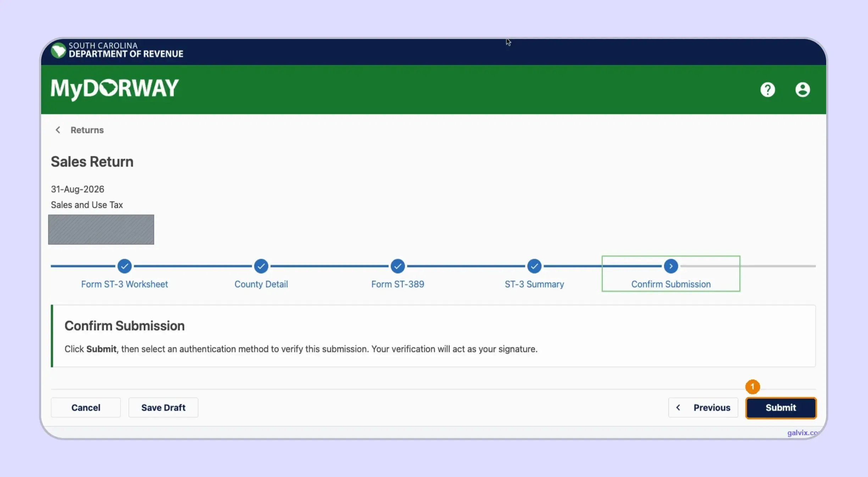Viewport: 868px width, 477px height.
Task: Open the Form ST-389 step label
Action: 397,284
